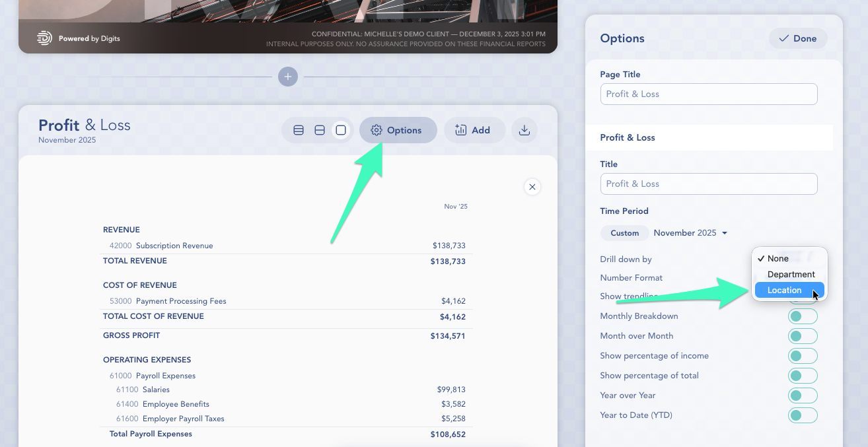Close the report with the X icon
This screenshot has width=868, height=447.
(532, 187)
